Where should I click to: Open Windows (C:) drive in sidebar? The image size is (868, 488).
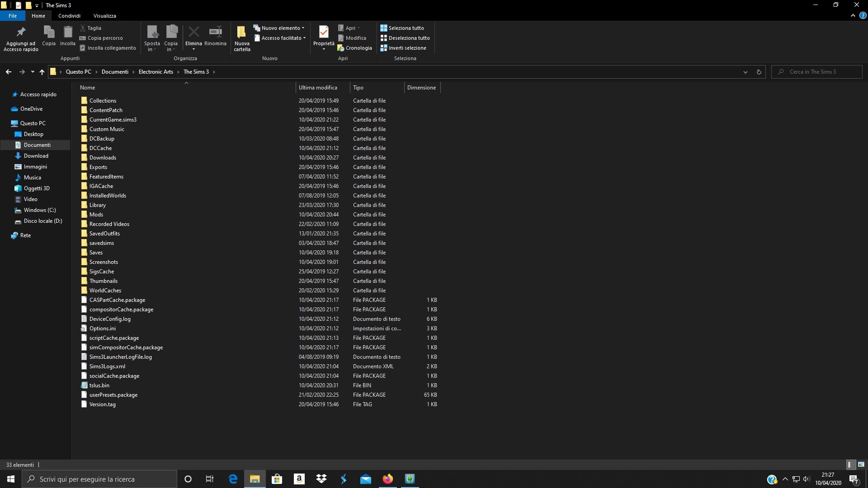point(40,210)
